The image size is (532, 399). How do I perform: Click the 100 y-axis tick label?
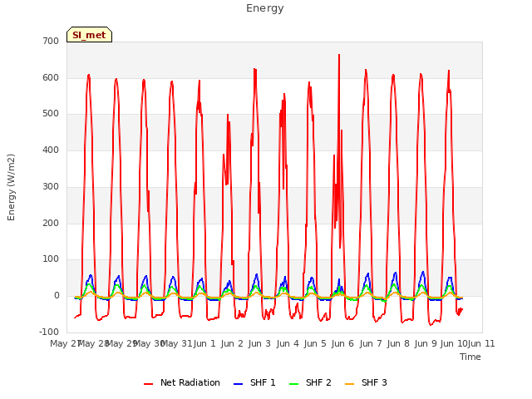coord(51,259)
